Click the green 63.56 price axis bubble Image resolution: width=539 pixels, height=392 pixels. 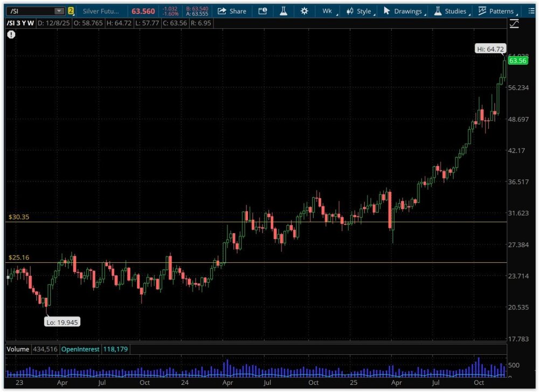(x=517, y=61)
